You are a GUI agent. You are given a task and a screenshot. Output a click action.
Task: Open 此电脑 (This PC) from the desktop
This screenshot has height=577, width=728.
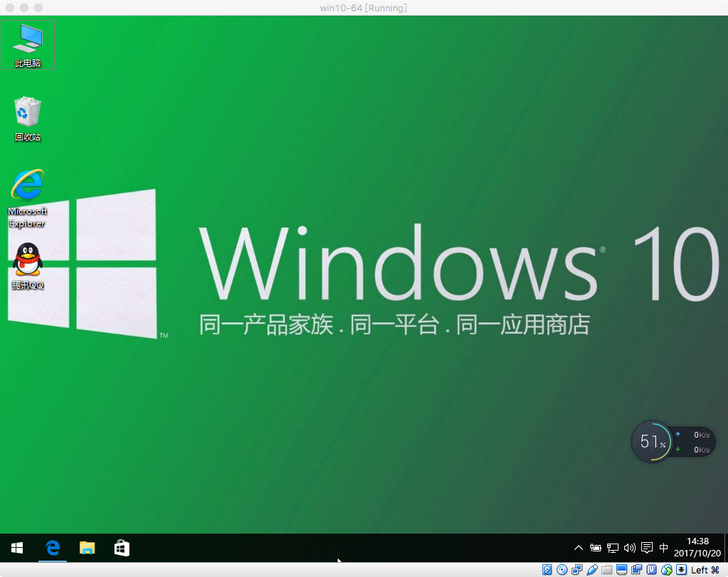coord(28,43)
